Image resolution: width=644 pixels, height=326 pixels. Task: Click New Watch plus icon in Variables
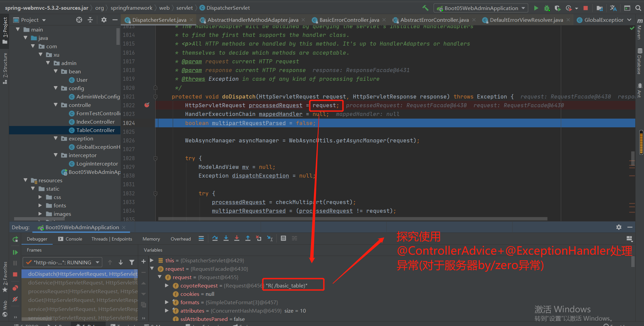(144, 261)
